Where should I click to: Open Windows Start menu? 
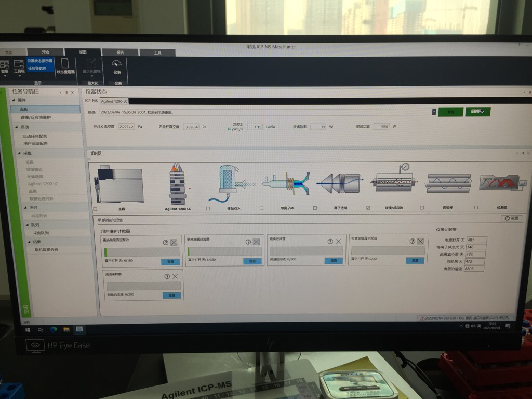point(28,329)
